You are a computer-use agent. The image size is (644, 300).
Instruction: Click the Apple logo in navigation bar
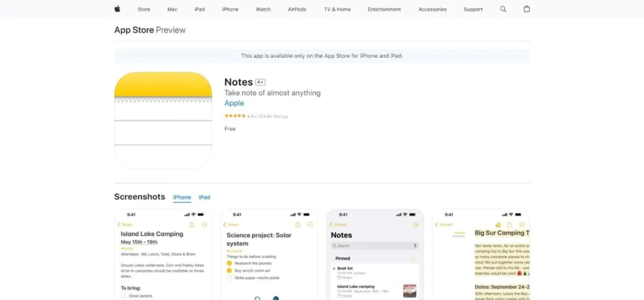pyautogui.click(x=117, y=9)
